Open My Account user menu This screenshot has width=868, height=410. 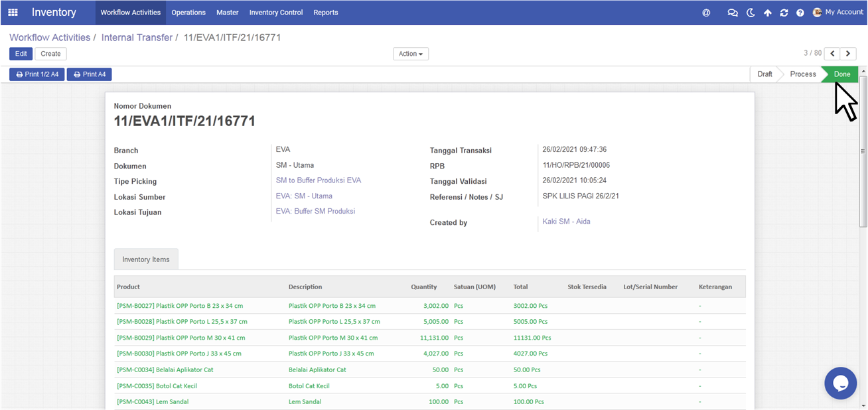(838, 13)
